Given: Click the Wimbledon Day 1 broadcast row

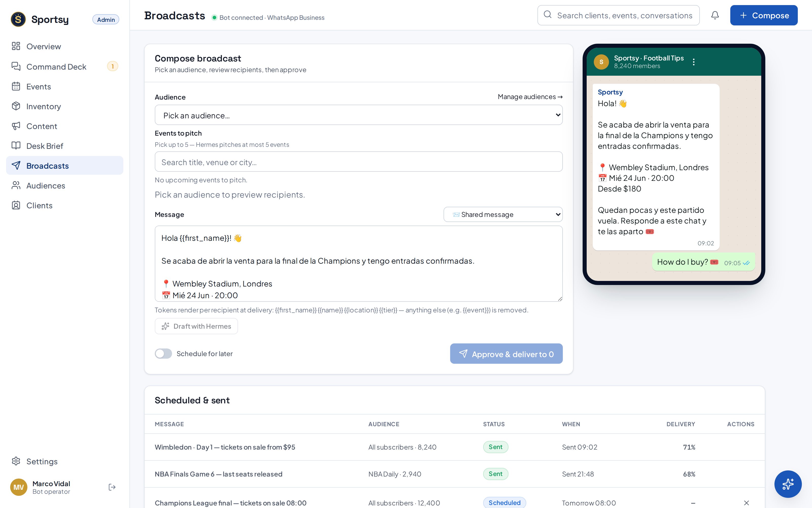Looking at the screenshot, I should click(x=454, y=447).
